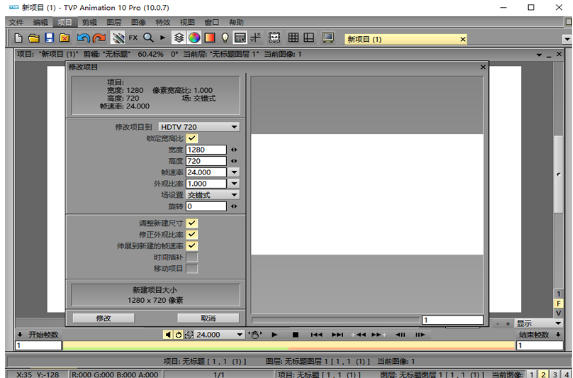The height and width of the screenshot is (378, 573).
Task: Click the dialog preview frame slider
Action: (335, 320)
